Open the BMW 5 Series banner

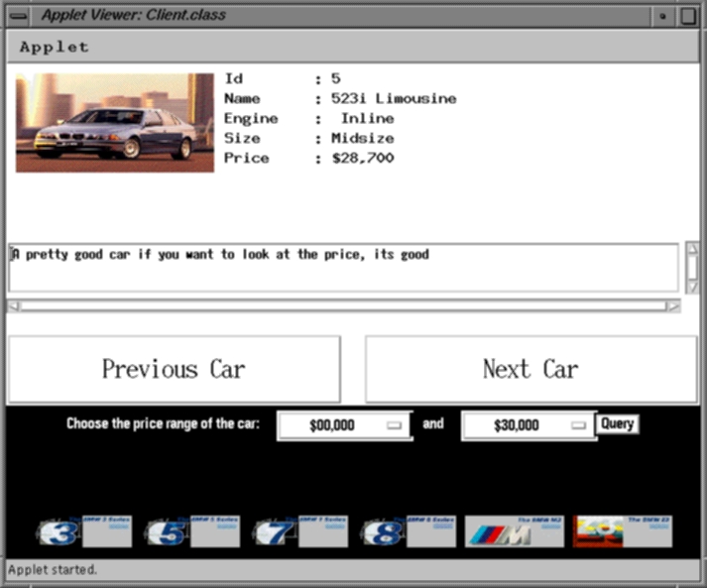coord(192,531)
